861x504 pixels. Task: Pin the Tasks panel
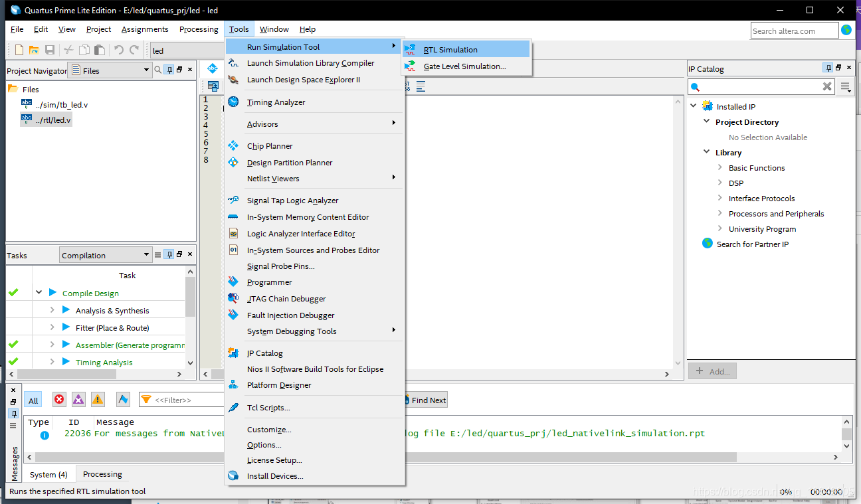(x=169, y=254)
